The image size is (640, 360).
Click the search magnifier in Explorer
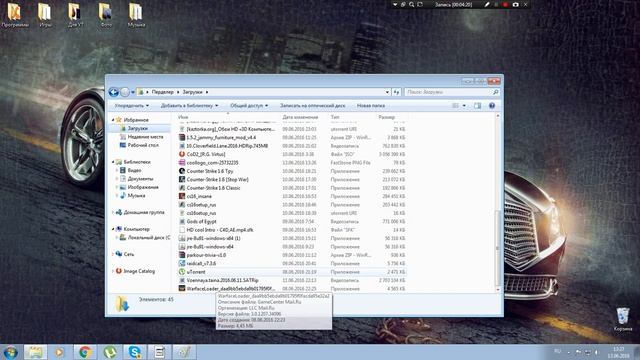(x=496, y=92)
